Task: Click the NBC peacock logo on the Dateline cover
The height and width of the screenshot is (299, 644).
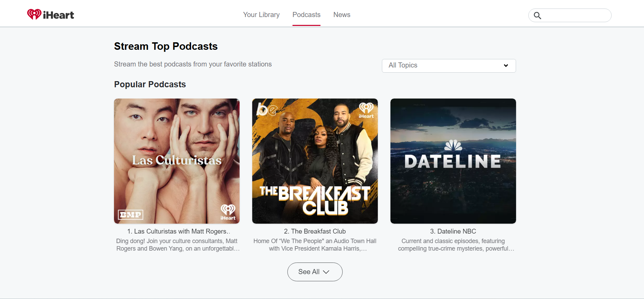Action: (453, 146)
